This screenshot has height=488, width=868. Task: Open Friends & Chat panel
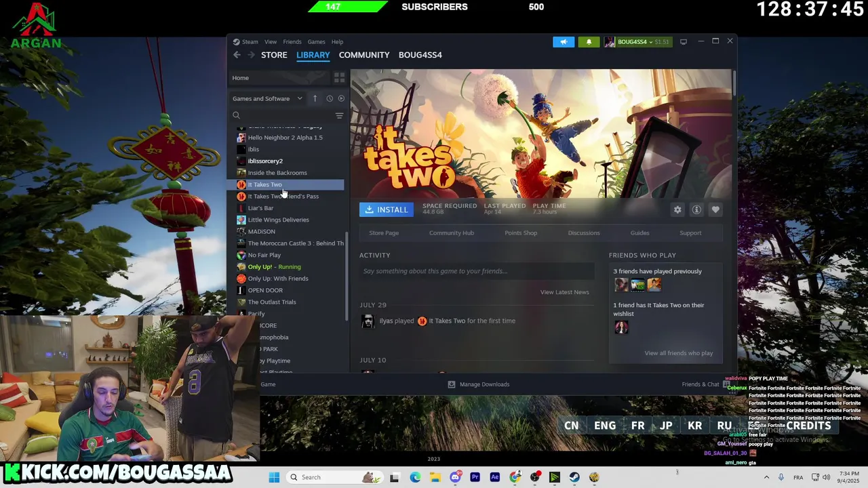tap(705, 384)
